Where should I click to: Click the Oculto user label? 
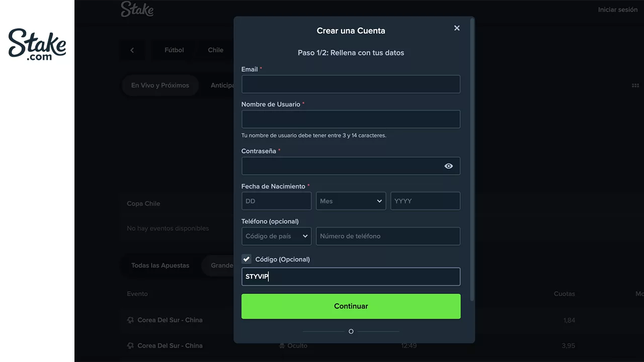point(293,345)
